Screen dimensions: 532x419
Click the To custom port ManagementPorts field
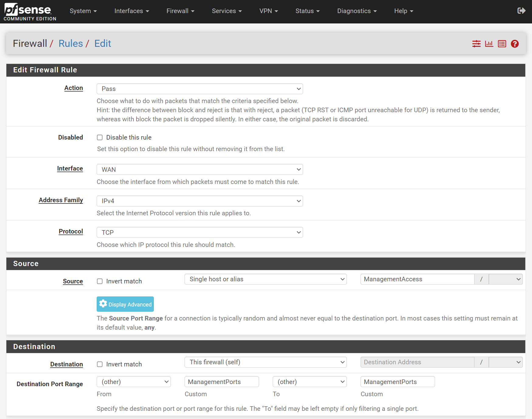click(x=398, y=382)
